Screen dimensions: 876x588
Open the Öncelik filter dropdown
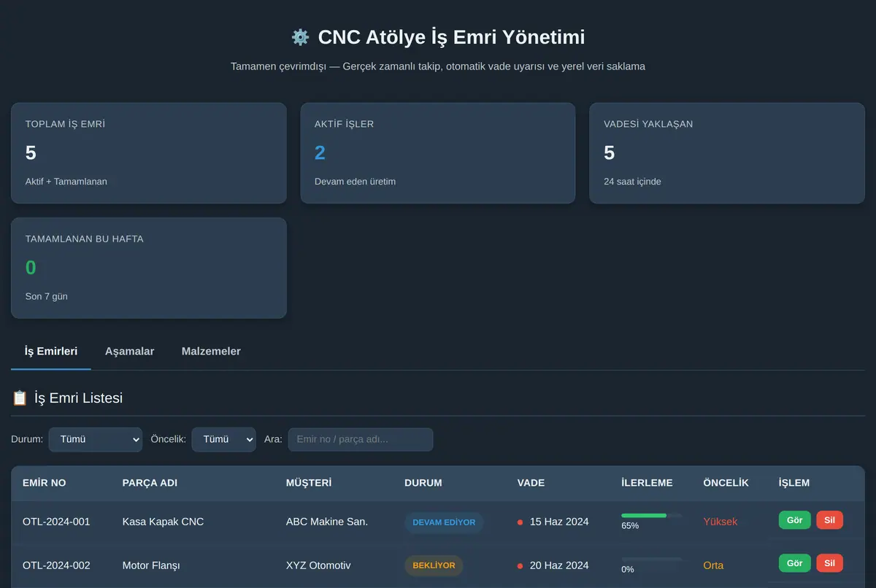[223, 439]
